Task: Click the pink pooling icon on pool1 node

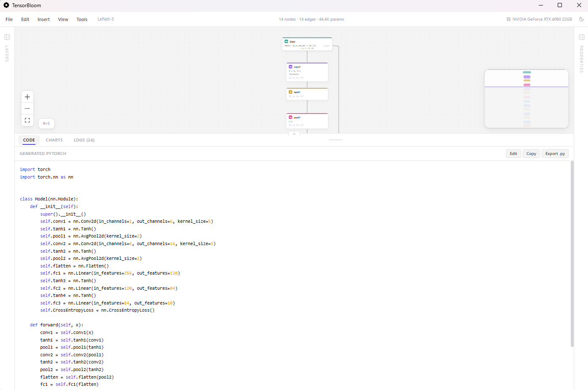Action: pos(290,117)
